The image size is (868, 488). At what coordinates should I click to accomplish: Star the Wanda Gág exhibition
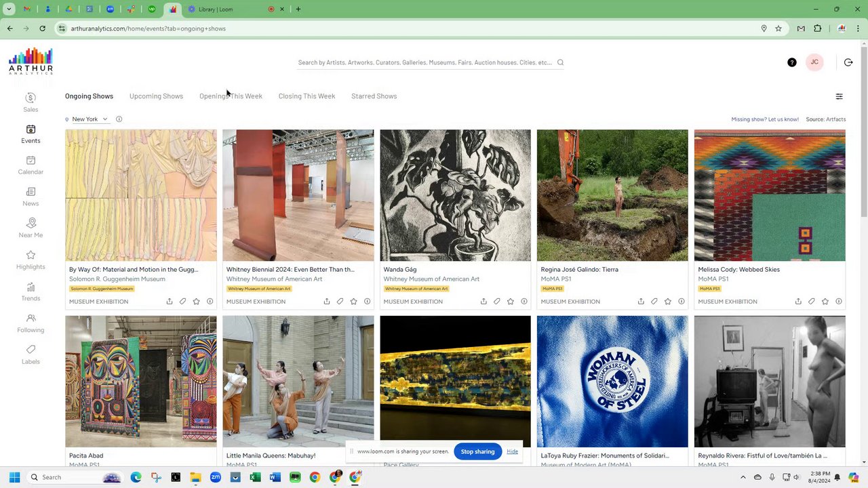pos(511,302)
